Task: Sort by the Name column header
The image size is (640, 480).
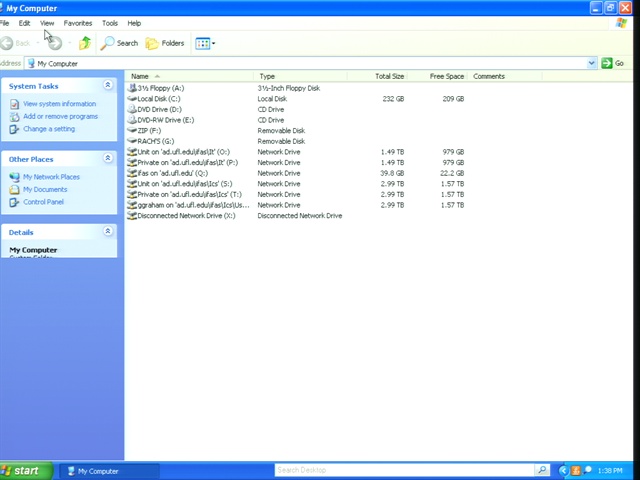Action: (189, 76)
